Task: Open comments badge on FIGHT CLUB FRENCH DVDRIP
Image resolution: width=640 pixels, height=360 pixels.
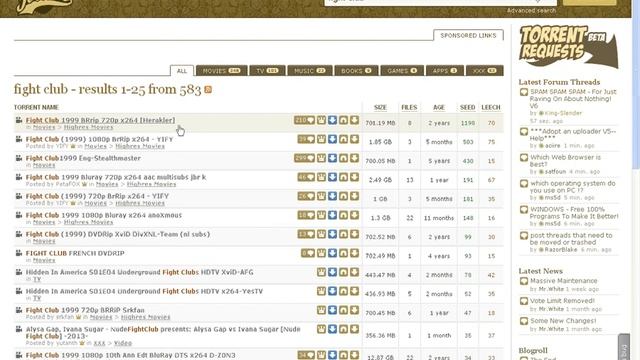Action: tap(308, 253)
